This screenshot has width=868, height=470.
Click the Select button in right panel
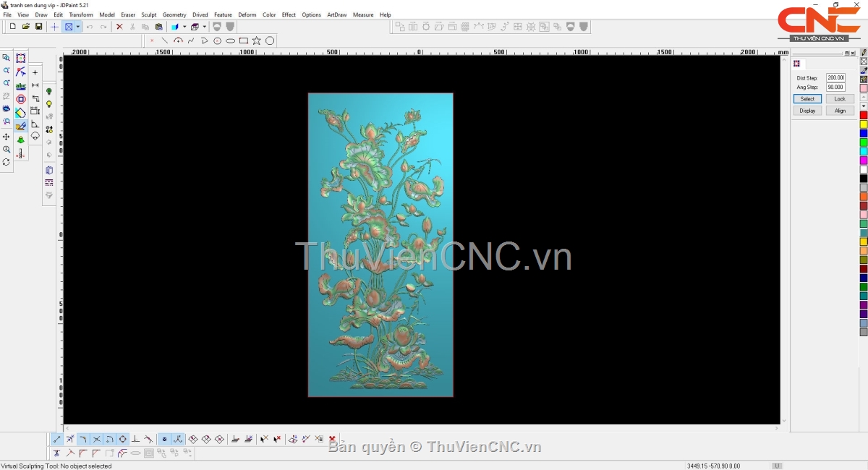pos(807,99)
